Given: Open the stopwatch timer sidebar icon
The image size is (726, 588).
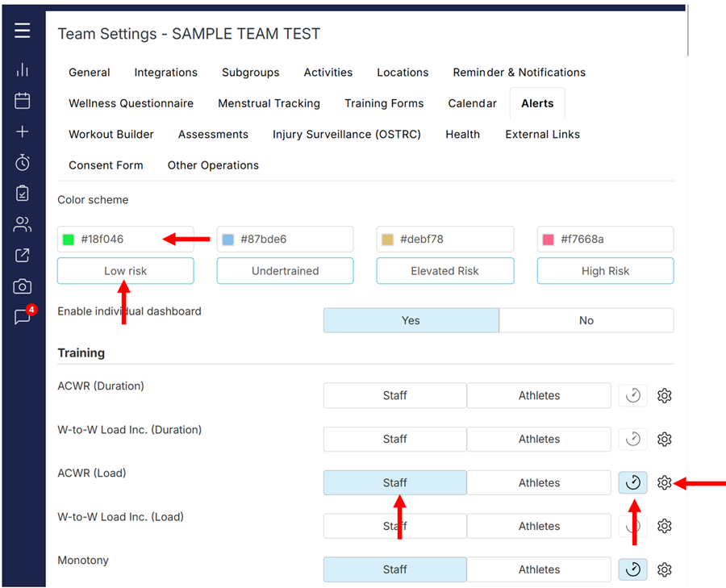Looking at the screenshot, I should pyautogui.click(x=23, y=162).
